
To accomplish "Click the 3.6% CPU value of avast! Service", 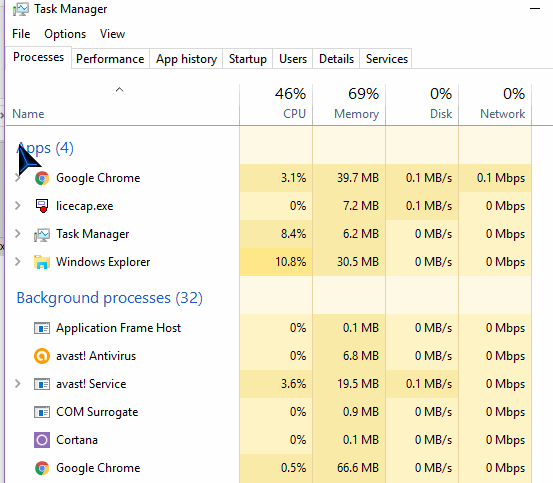I will tap(293, 384).
